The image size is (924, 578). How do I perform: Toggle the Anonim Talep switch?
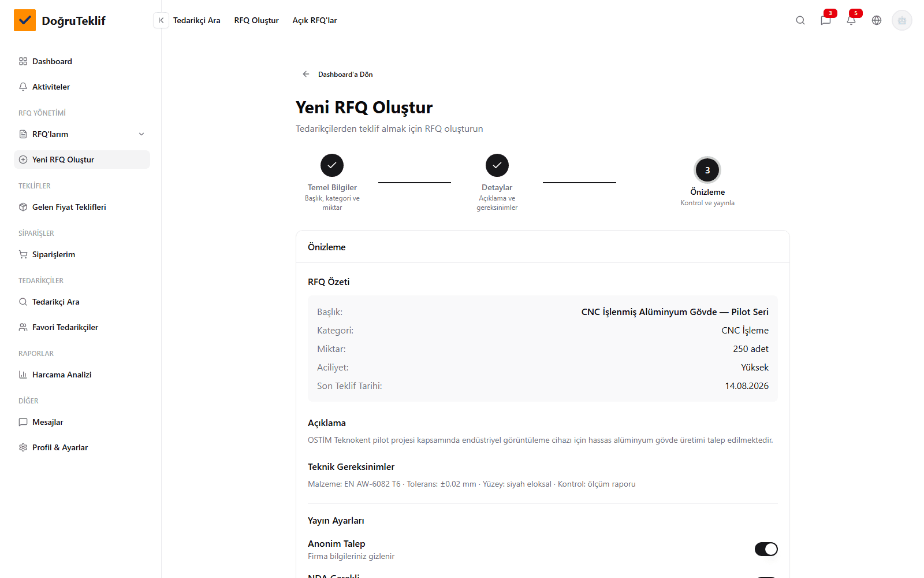[766, 549]
